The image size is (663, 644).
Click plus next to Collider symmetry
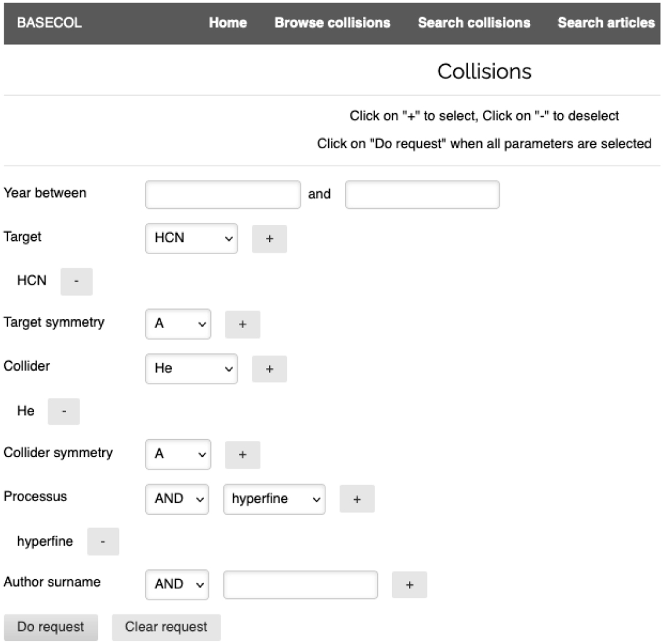pos(242,455)
